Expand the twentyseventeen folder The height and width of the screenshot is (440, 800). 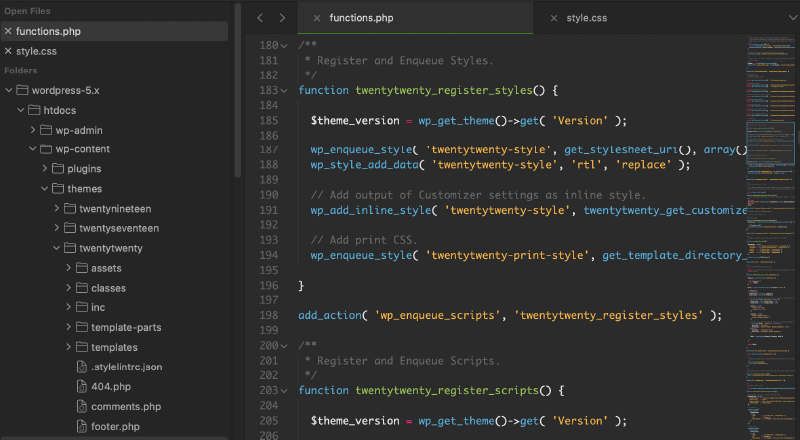coord(57,228)
